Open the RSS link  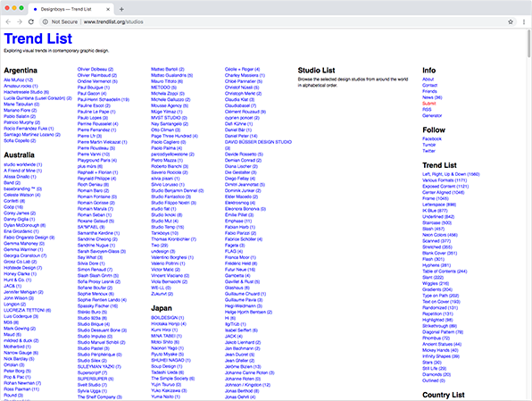pyautogui.click(x=427, y=110)
